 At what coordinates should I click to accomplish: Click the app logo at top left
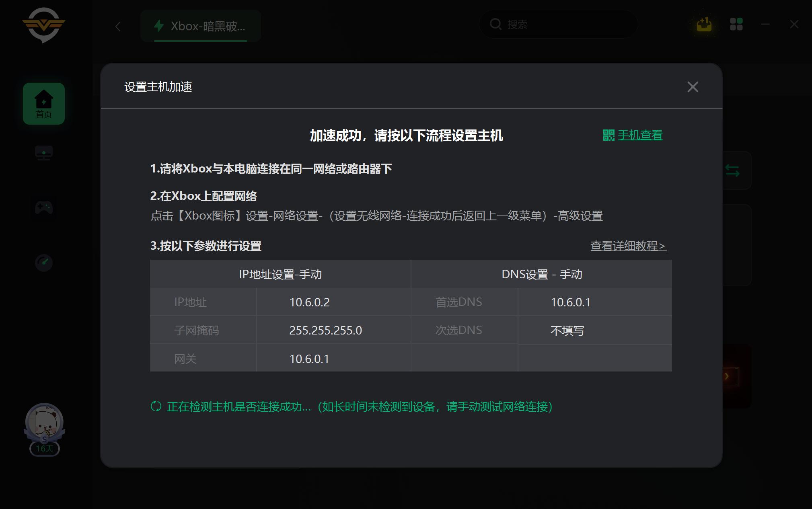pyautogui.click(x=44, y=25)
